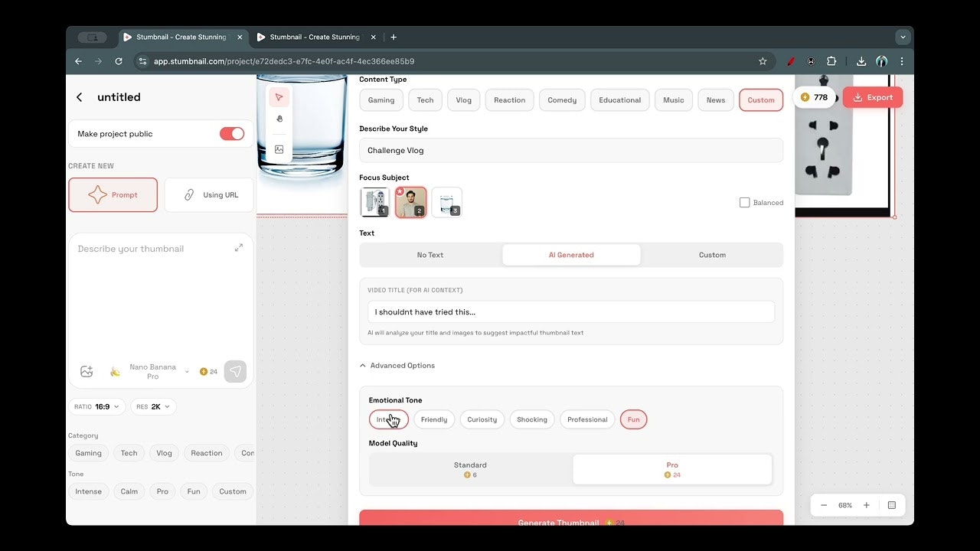Reload the page in browser
980x551 pixels.
119,61
